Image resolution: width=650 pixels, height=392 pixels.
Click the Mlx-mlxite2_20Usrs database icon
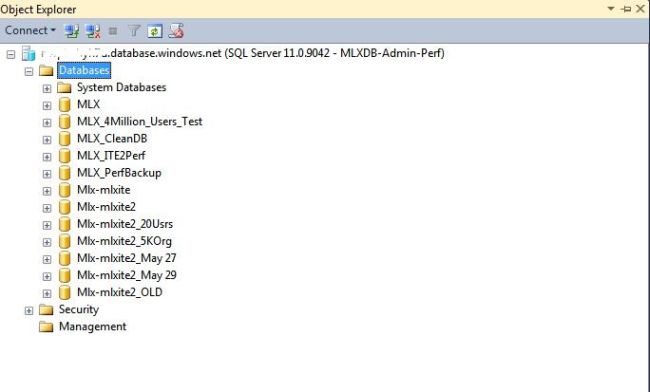coord(65,224)
